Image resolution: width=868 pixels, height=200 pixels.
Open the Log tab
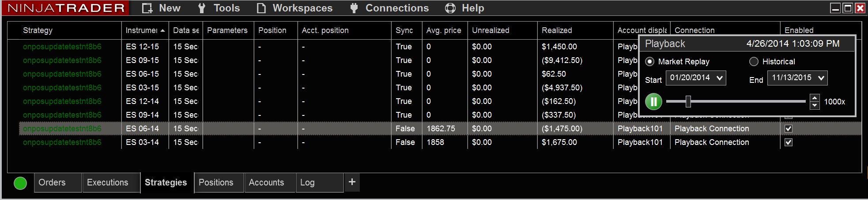coord(307,182)
